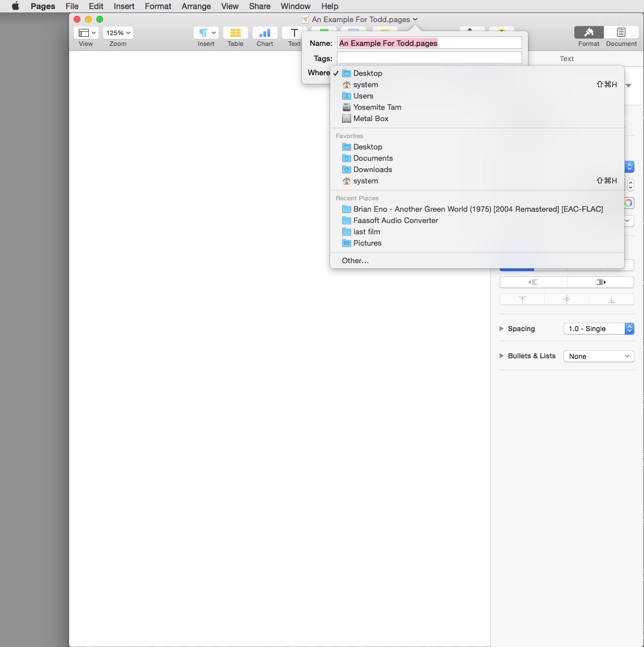Choose Other… in the Where menu
Screen dimensions: 644x647
pyautogui.click(x=477, y=261)
